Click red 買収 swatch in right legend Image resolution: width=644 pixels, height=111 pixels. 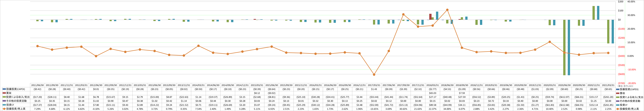click(x=618, y=93)
